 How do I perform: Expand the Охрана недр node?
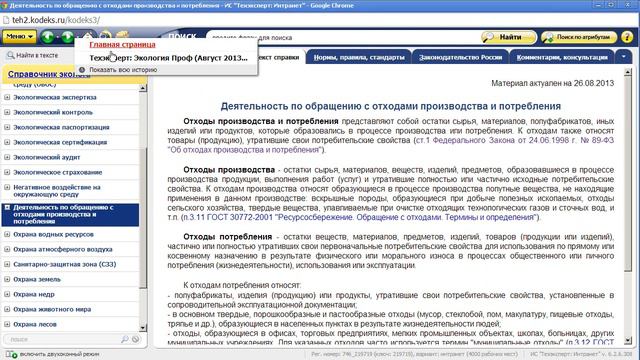[x=7, y=294]
